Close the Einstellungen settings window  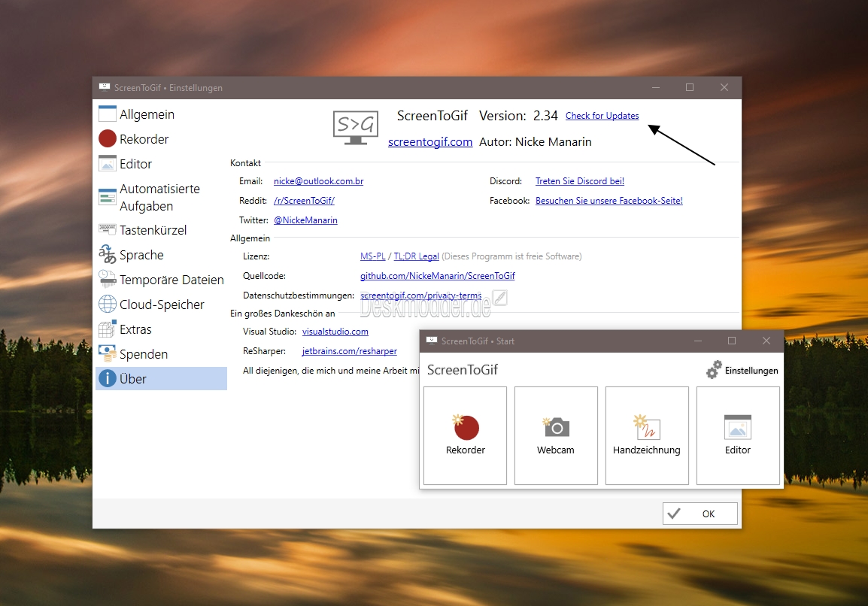(724, 87)
